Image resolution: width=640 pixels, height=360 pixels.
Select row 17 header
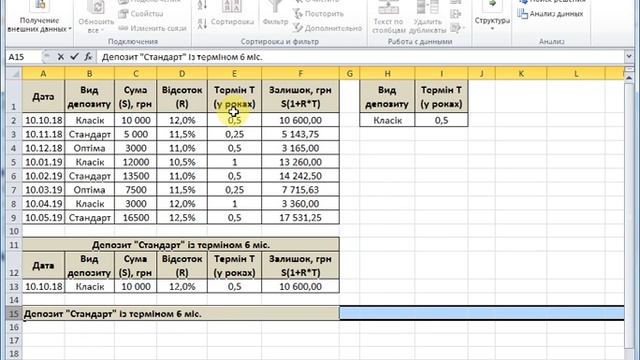coord(14,340)
